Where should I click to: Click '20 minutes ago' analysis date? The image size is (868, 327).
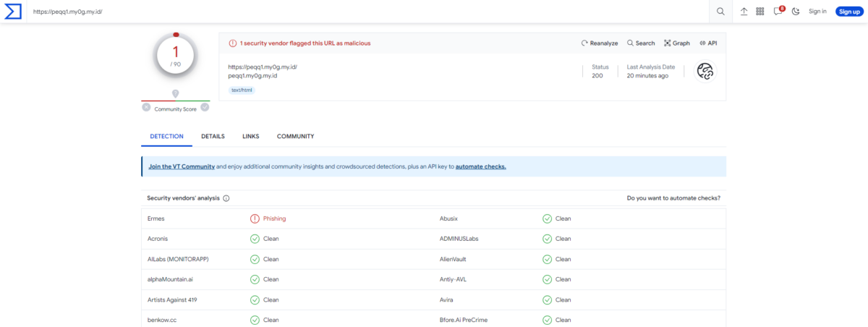pos(647,76)
